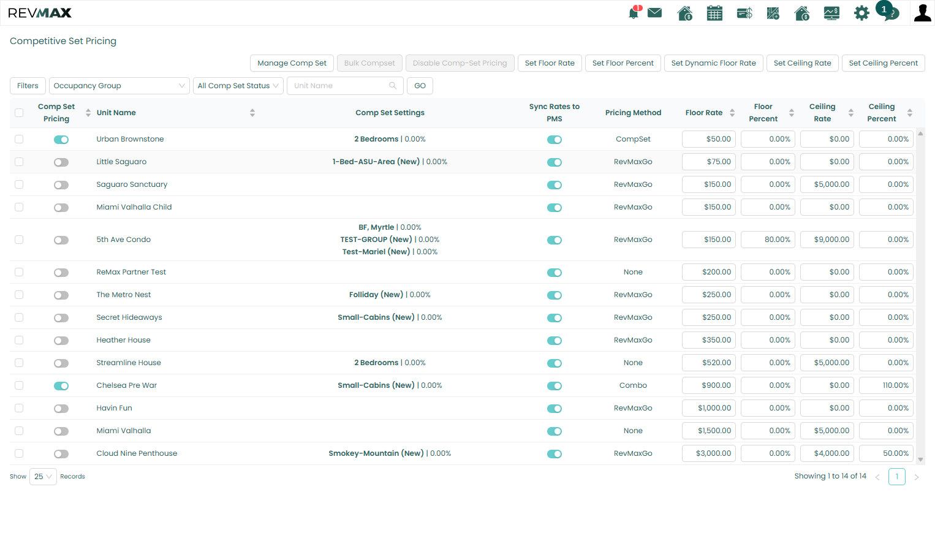This screenshot has height=560, width=935.
Task: Check the select-all checkbox in table header
Action: coord(19,113)
